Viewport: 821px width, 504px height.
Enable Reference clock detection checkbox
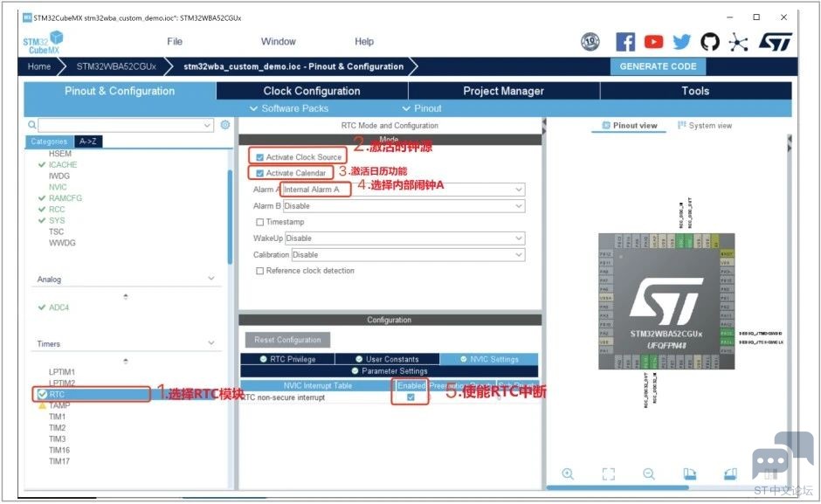pyautogui.click(x=259, y=271)
